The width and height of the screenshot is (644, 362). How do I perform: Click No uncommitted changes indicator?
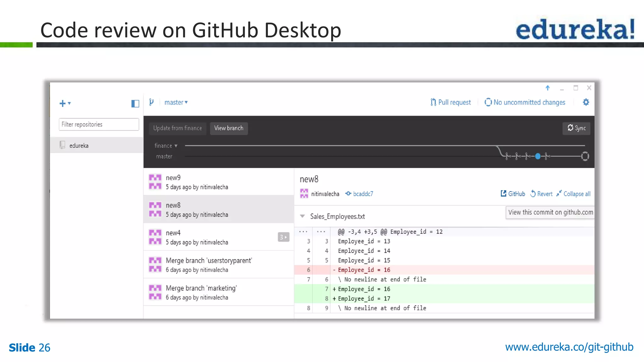point(525,102)
